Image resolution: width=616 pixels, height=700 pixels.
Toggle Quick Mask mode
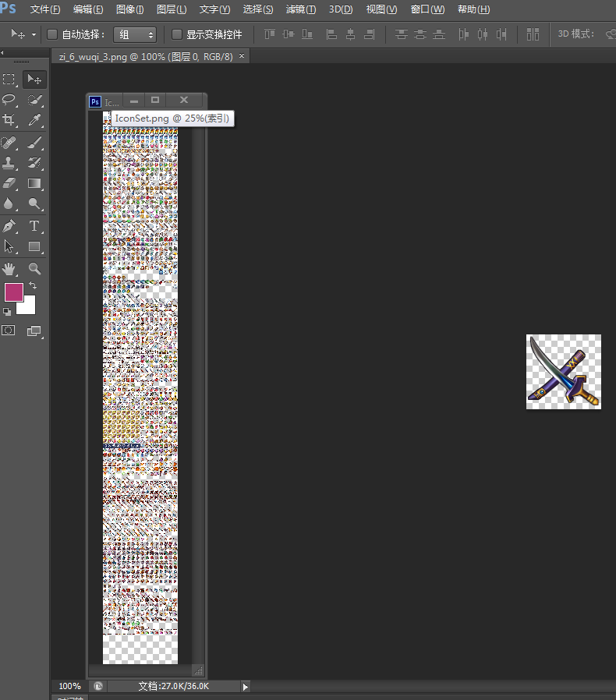(9, 331)
